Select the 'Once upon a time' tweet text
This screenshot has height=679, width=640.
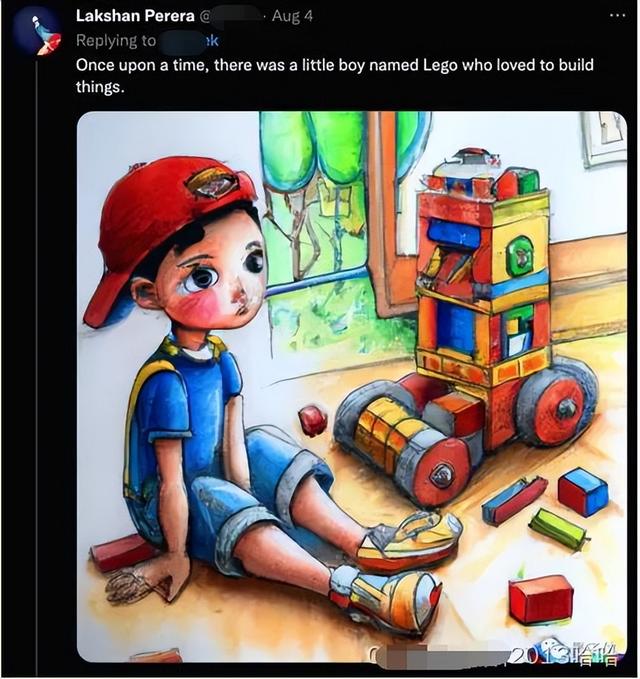[334, 76]
